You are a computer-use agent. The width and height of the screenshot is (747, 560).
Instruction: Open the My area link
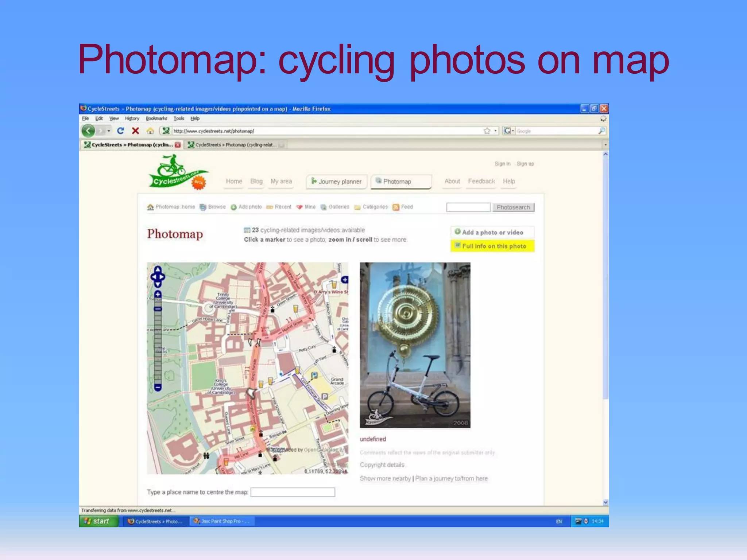(281, 181)
